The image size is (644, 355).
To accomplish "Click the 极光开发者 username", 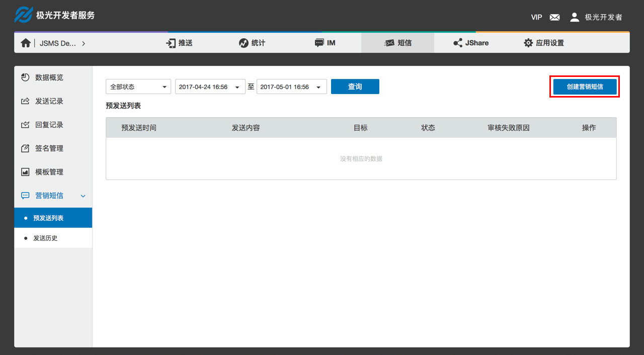I will pyautogui.click(x=603, y=17).
